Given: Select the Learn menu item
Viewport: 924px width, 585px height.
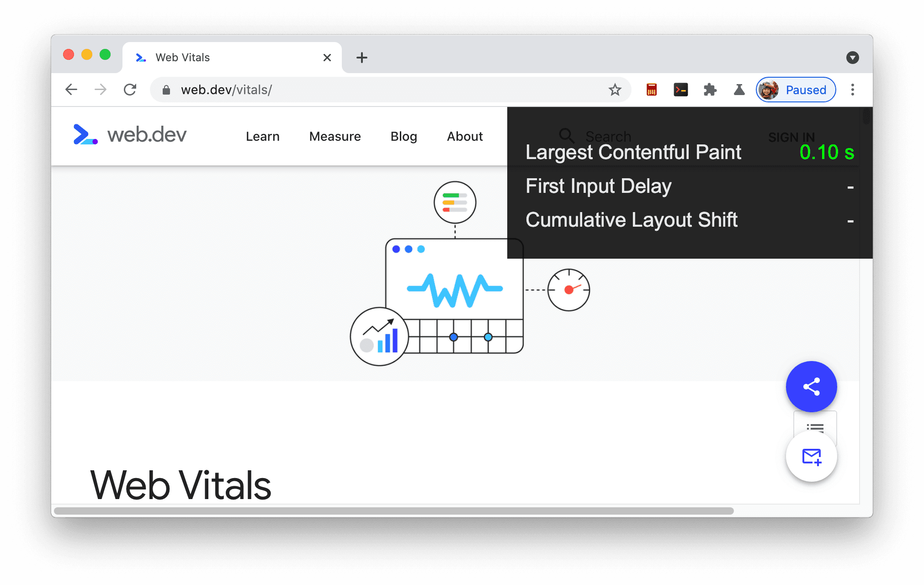Looking at the screenshot, I should click(x=263, y=136).
